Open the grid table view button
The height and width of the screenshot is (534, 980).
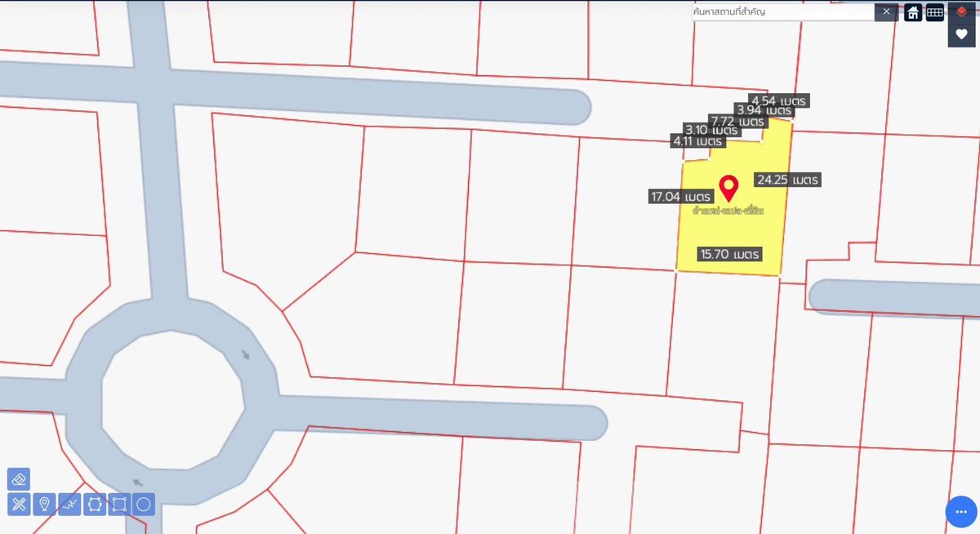point(935,12)
